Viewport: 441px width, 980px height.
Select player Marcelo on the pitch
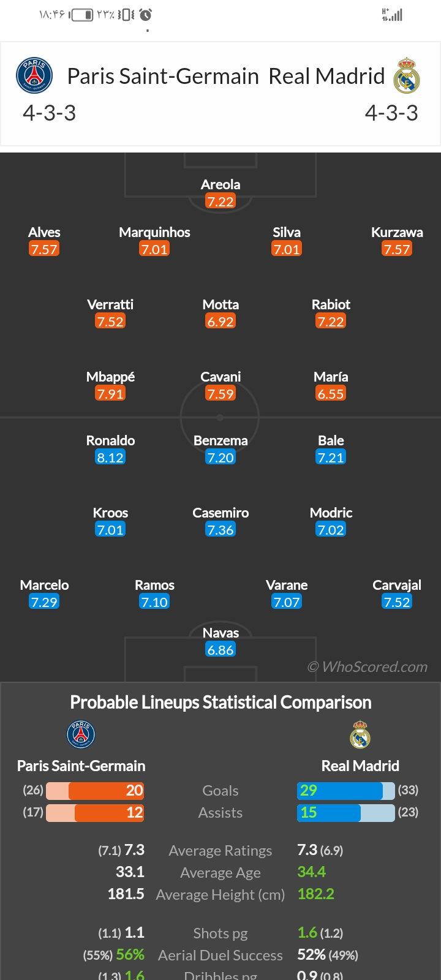[x=44, y=585]
